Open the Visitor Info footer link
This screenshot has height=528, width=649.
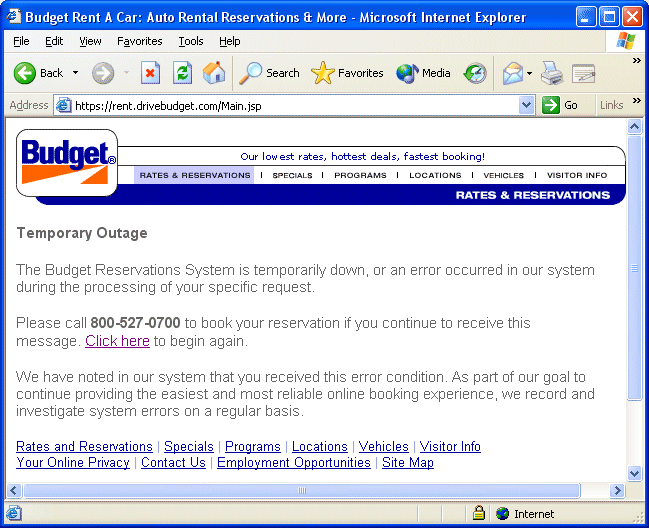pos(450,446)
